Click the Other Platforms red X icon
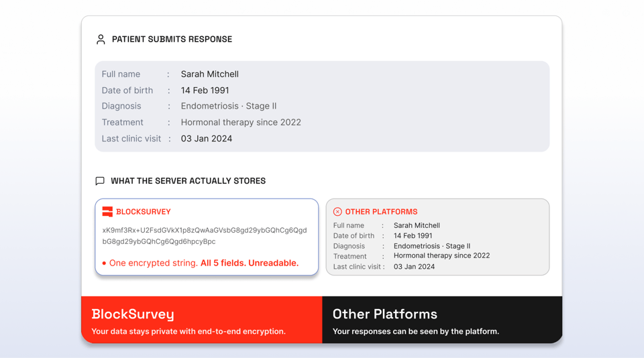This screenshot has width=644, height=358. click(337, 212)
